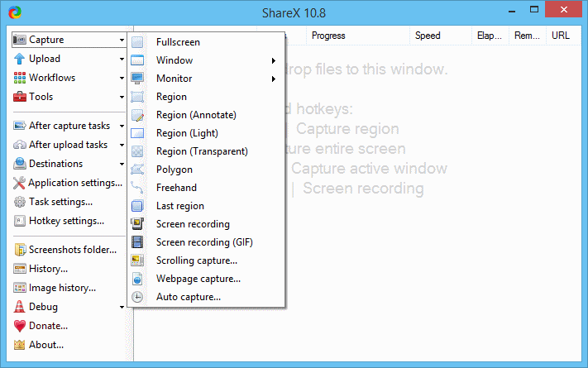Click the Tools toolbox icon
The width and height of the screenshot is (588, 368).
20,97
